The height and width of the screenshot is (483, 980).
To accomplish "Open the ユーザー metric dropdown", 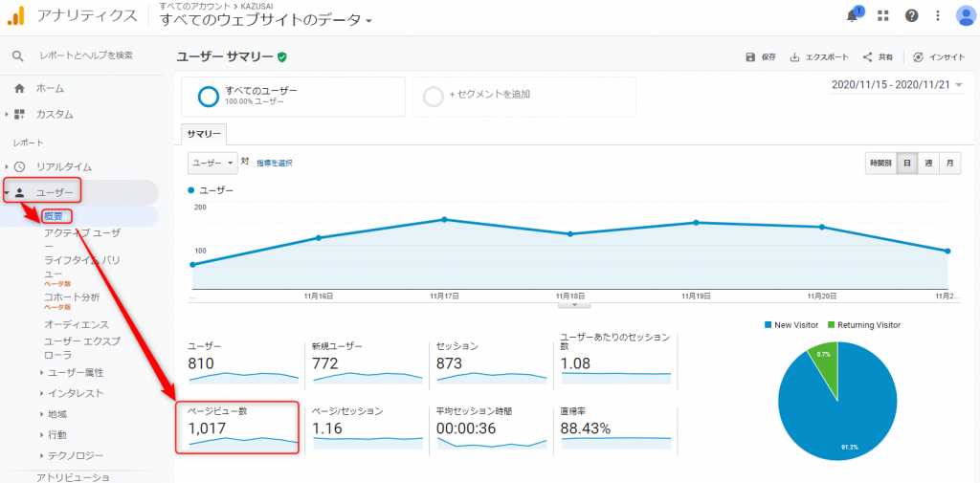I will [212, 164].
